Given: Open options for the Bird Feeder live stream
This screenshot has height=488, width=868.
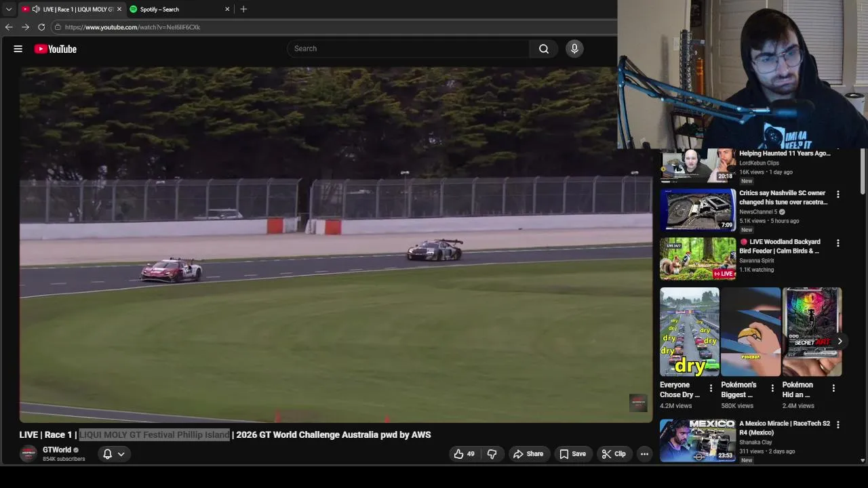Looking at the screenshot, I should [x=838, y=243].
